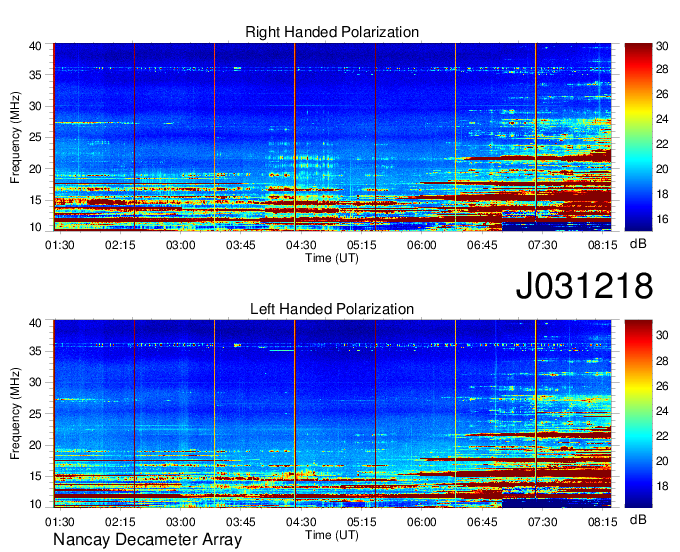Click the dB unit label of right-handed colorbar
The width and height of the screenshot is (680, 552).
click(638, 244)
